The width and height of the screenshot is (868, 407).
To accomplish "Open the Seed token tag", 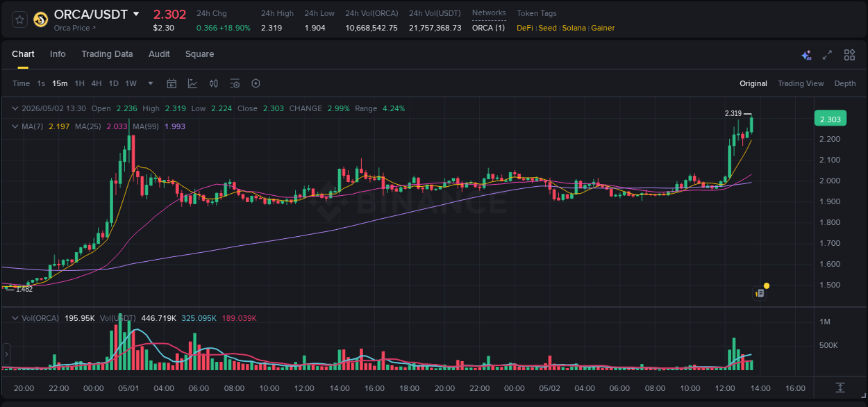I will point(548,28).
